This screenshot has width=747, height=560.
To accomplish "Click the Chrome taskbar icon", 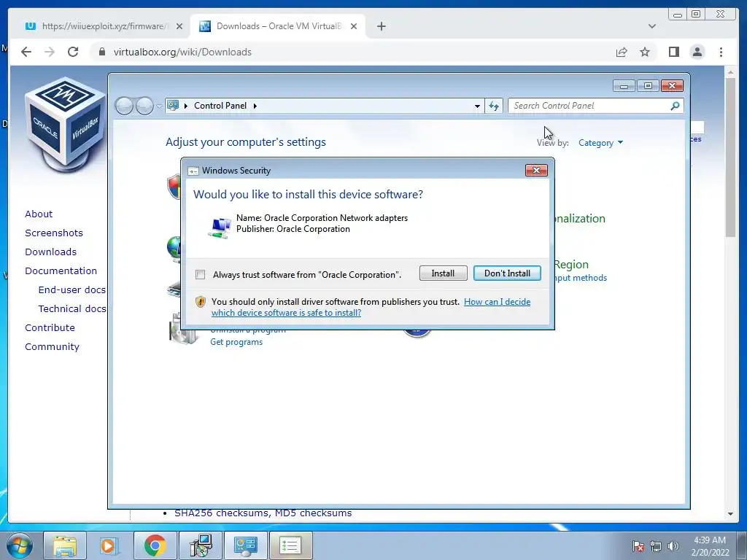I will 155,545.
